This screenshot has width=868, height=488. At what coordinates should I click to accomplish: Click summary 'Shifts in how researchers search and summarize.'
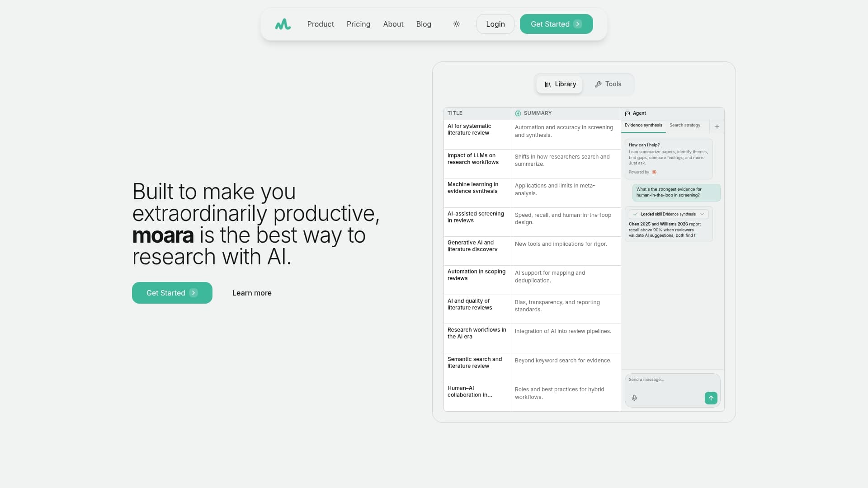(x=562, y=160)
